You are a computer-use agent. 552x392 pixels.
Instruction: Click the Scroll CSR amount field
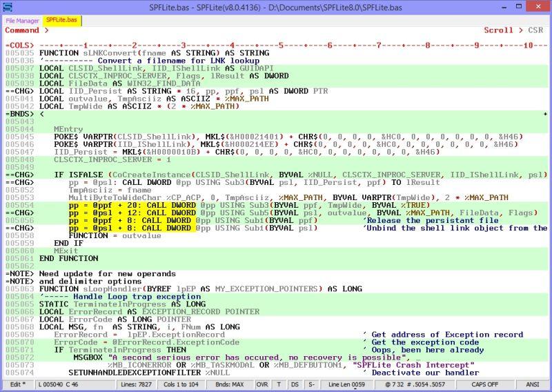point(535,30)
